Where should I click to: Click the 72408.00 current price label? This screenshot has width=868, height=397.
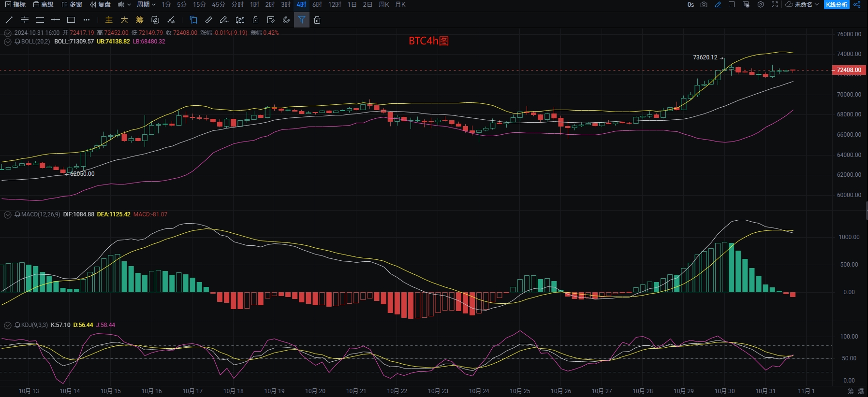point(849,70)
